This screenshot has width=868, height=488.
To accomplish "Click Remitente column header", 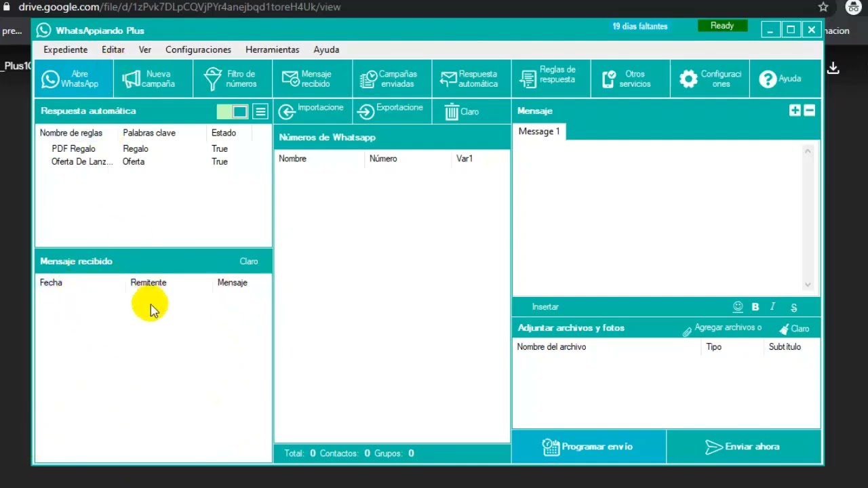I will click(x=149, y=283).
